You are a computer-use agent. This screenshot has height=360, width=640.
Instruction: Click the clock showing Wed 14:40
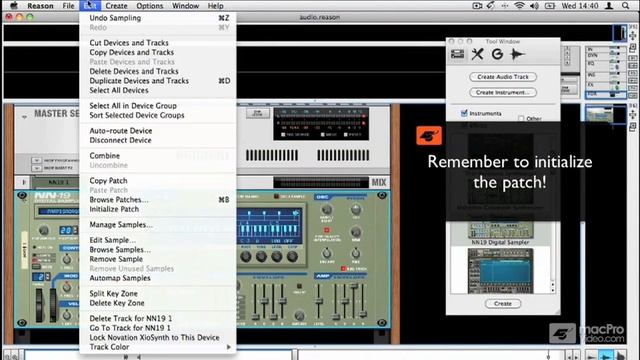pos(580,6)
